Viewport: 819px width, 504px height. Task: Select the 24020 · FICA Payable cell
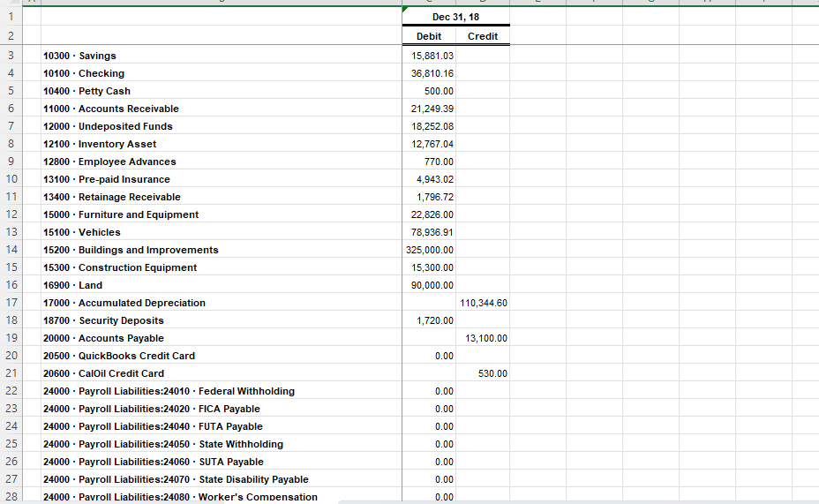point(222,409)
